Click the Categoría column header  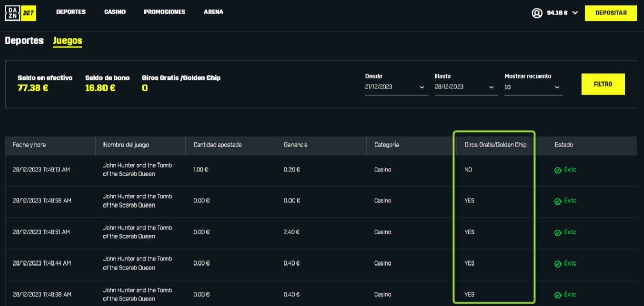[386, 145]
